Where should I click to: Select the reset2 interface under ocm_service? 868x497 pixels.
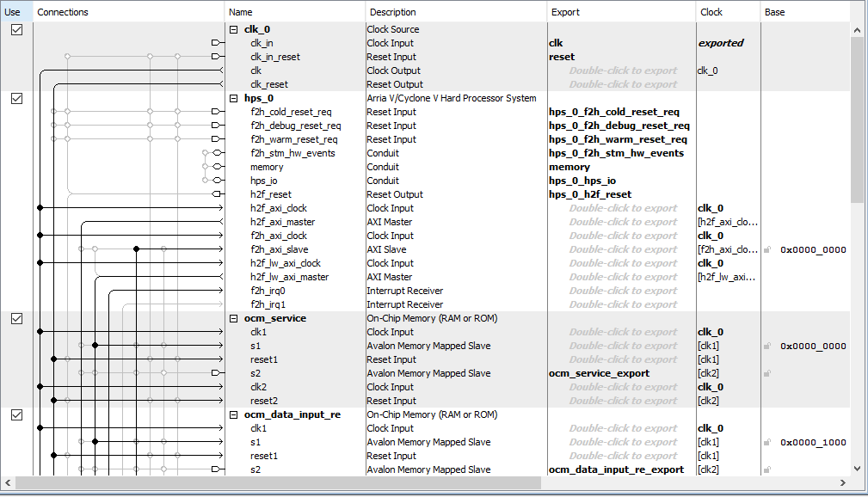coord(263,401)
